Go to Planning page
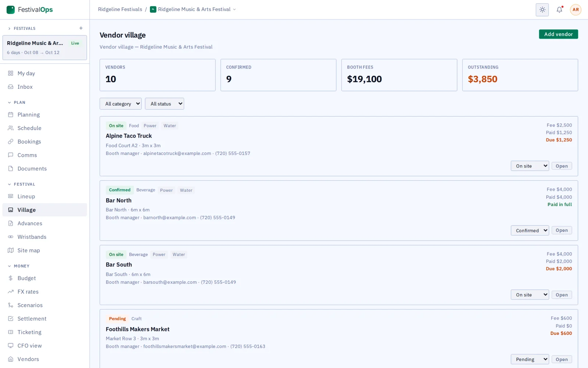Screen dimensions: 588x368 tap(45, 115)
